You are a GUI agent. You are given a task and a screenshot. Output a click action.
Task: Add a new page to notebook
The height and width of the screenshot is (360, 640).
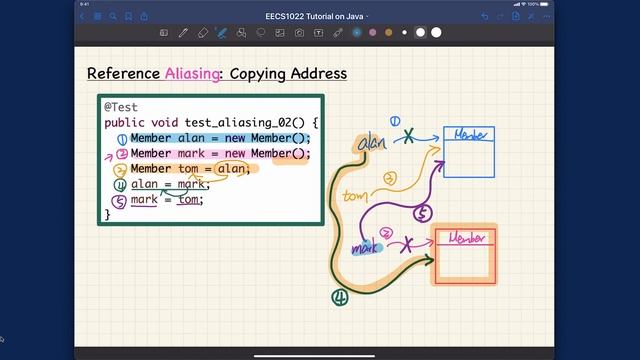(516, 16)
